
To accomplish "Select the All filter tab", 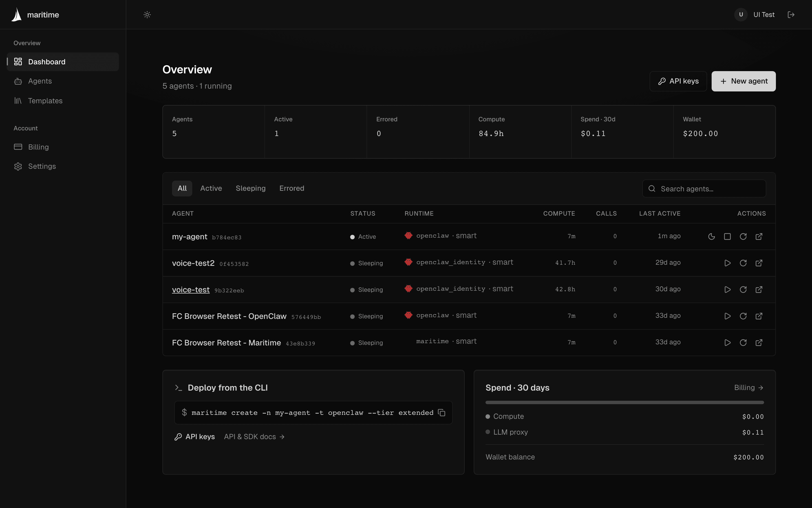I will point(182,188).
